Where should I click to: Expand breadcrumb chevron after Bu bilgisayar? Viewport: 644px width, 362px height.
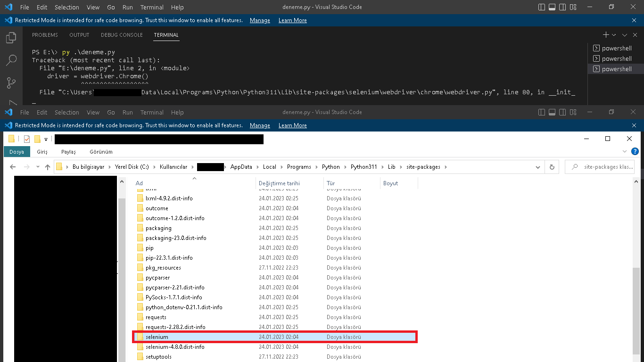click(109, 167)
